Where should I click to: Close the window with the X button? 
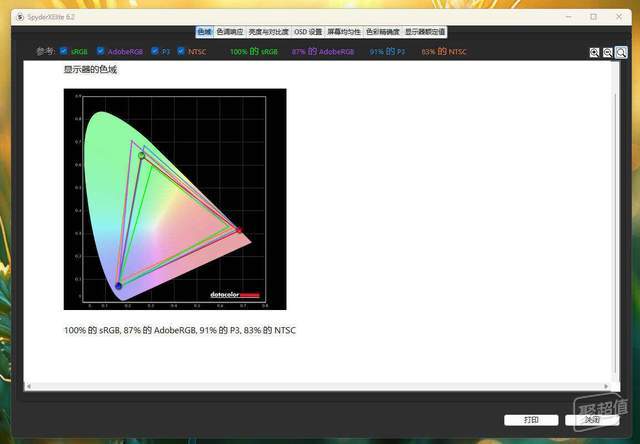pos(619,17)
